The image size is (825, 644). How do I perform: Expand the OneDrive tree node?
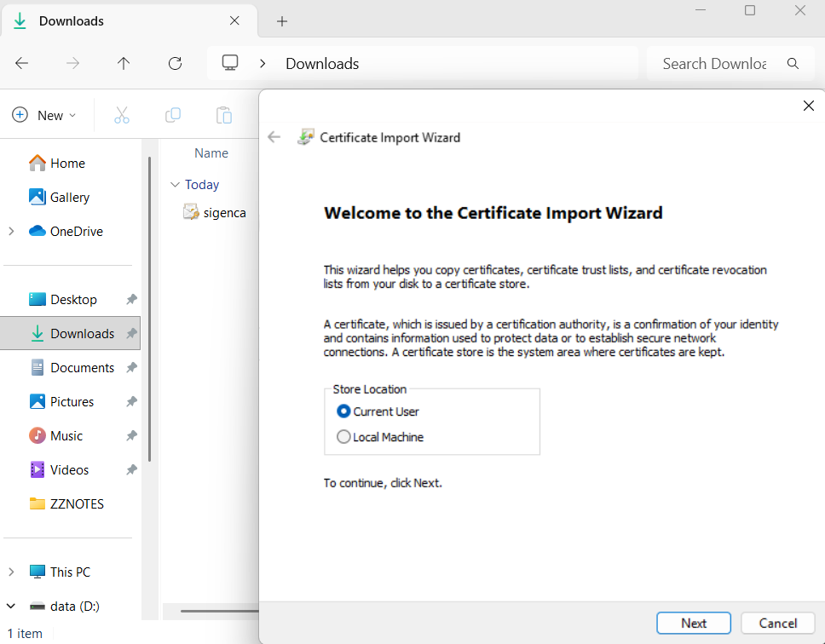pos(11,231)
